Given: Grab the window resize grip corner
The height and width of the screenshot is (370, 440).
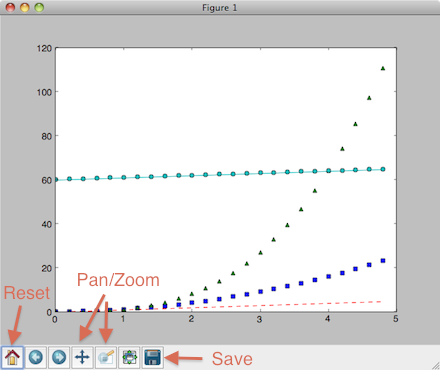Looking at the screenshot, I should coord(435,366).
